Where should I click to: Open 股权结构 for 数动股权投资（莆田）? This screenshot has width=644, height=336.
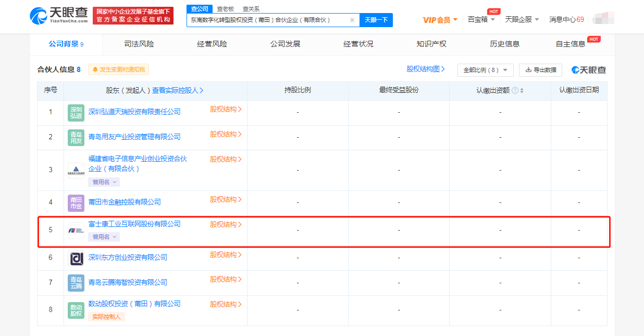click(x=226, y=304)
